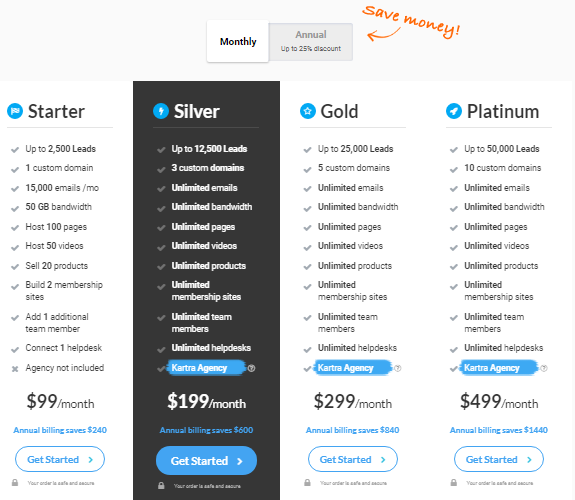Screen dimensions: 575x500
Task: Open the Annual billing saves $1440 link
Action: click(499, 430)
